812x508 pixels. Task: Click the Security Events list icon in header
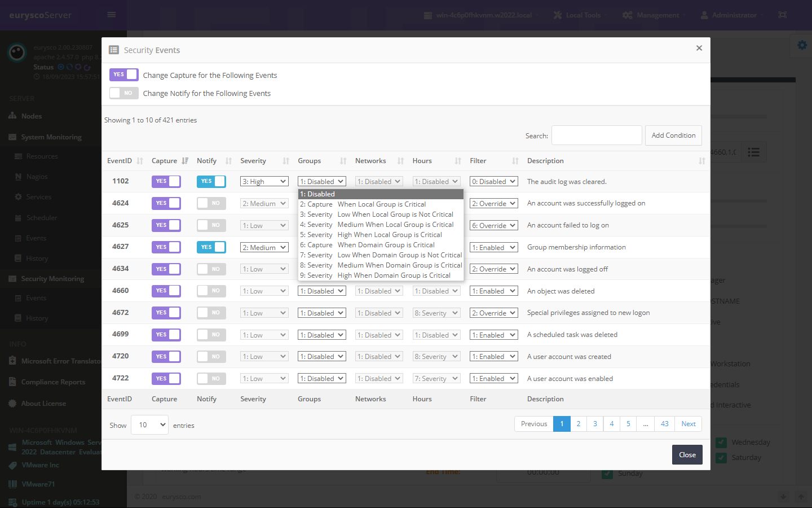click(114, 50)
